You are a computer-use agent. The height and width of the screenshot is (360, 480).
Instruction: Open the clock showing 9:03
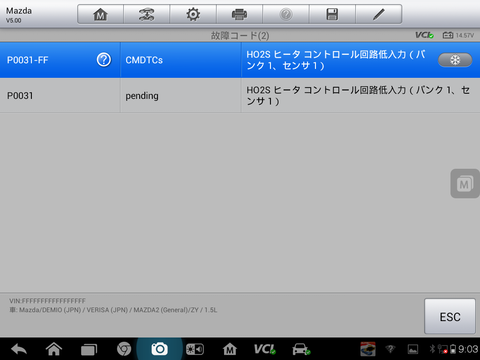pyautogui.click(x=468, y=349)
